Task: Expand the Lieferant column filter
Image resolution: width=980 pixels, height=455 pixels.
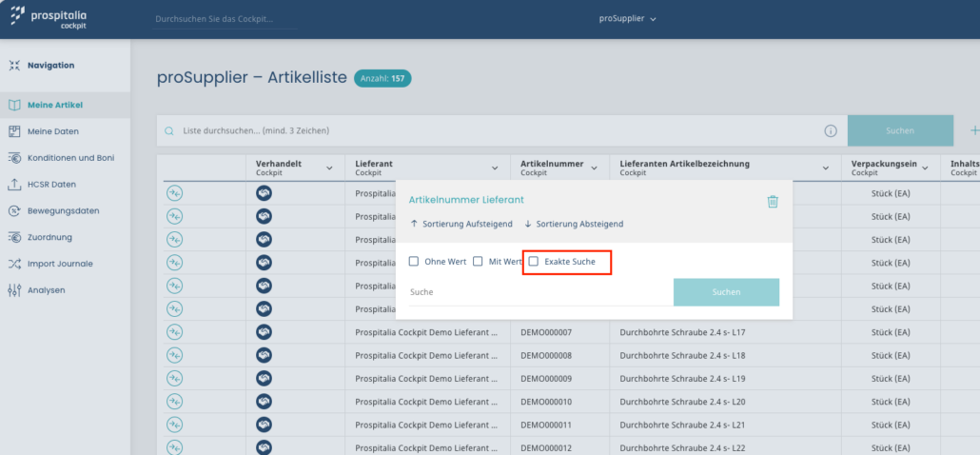Action: pyautogui.click(x=495, y=168)
